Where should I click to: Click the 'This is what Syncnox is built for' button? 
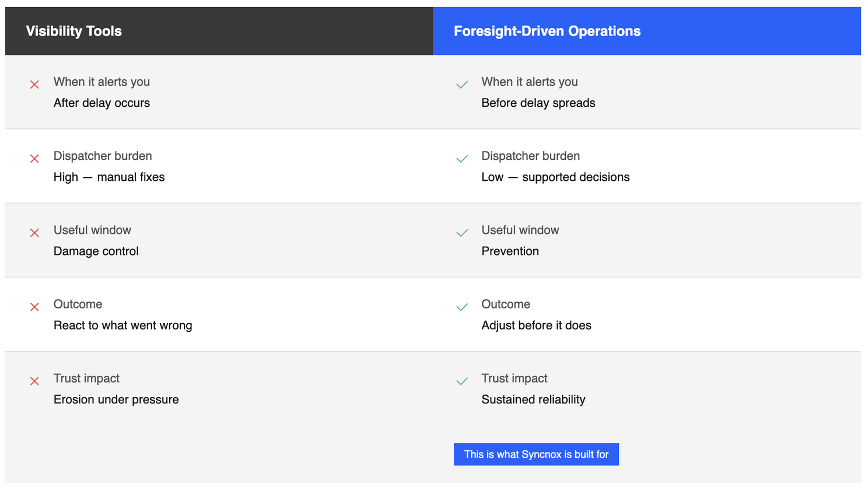pyautogui.click(x=536, y=454)
